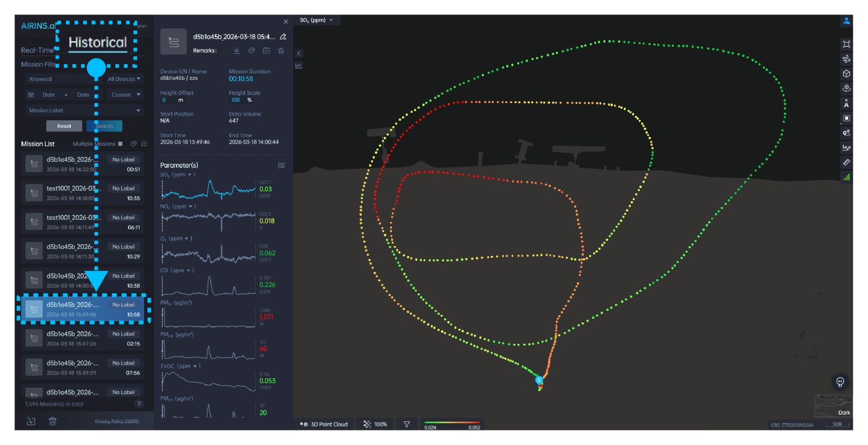This screenshot has height=445, width=868.
Task: Open the SO₂ (ppm) map parameter dropdown
Action: pos(317,20)
